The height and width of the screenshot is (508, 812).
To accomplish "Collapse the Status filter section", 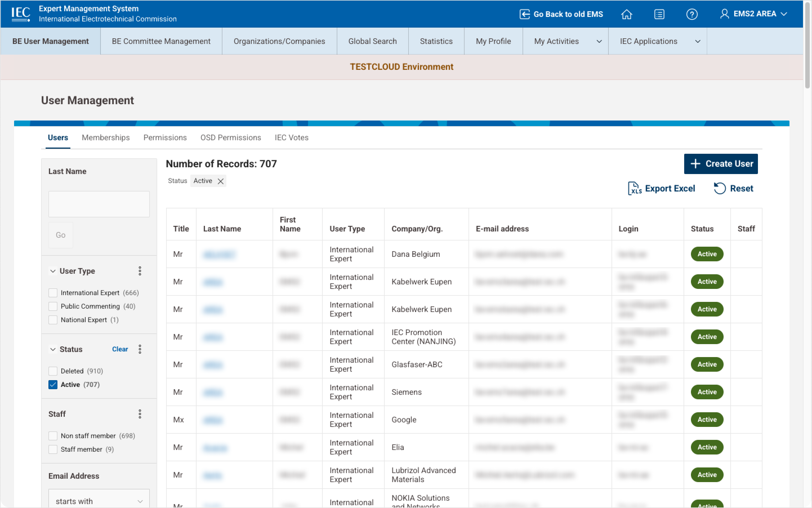I will pyautogui.click(x=53, y=349).
